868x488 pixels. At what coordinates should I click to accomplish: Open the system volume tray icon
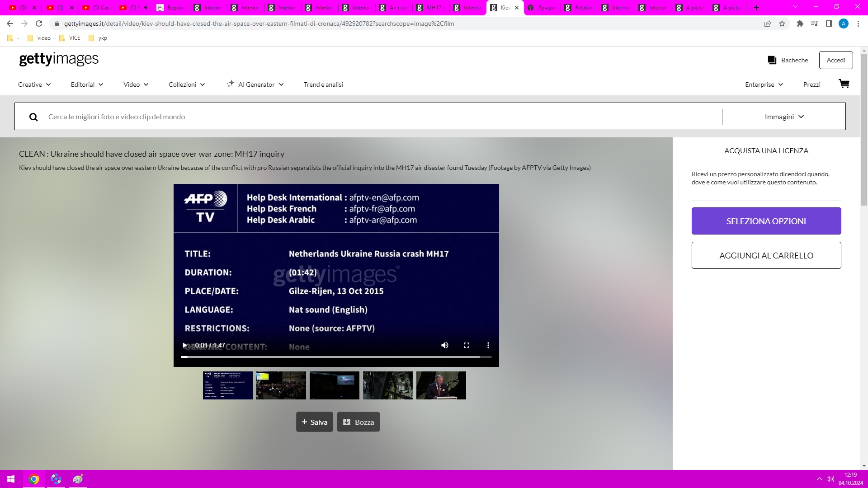830,479
